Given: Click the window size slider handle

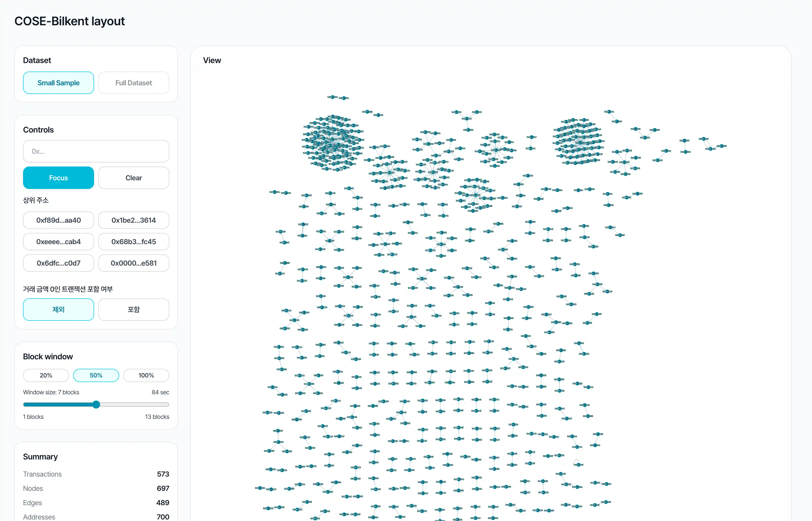Looking at the screenshot, I should (x=96, y=404).
